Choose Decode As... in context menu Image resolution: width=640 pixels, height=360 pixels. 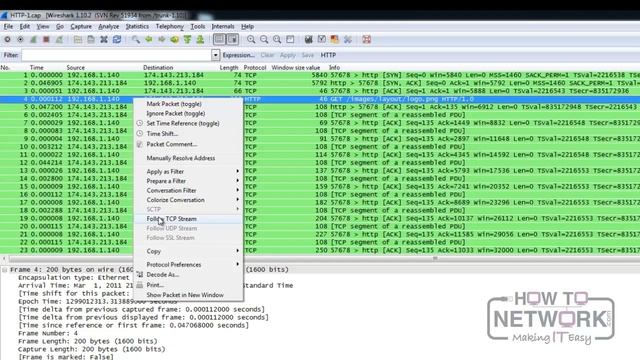[x=188, y=275]
